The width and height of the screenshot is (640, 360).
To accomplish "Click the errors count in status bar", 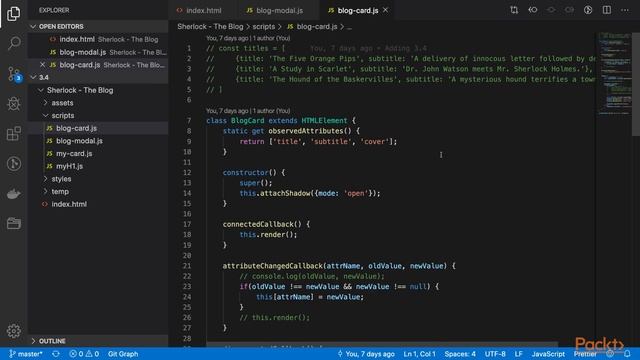I will [x=76, y=354].
